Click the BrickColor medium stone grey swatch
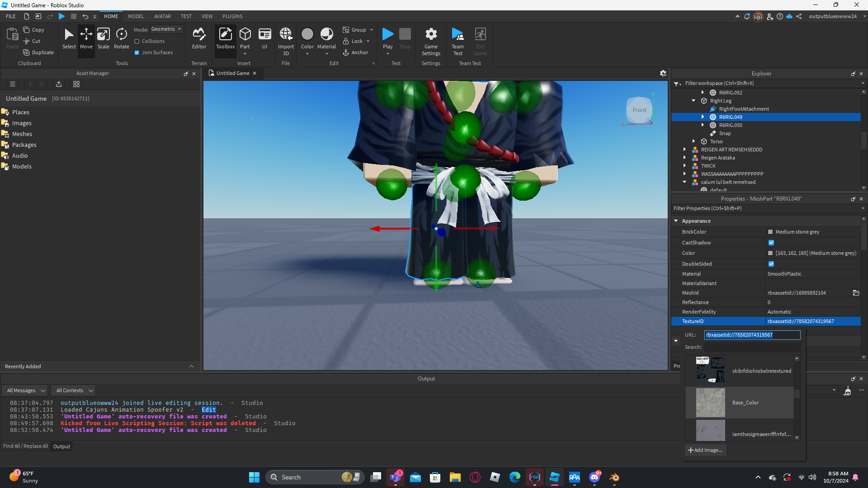Screen dimensions: 868x488 (x=770, y=232)
